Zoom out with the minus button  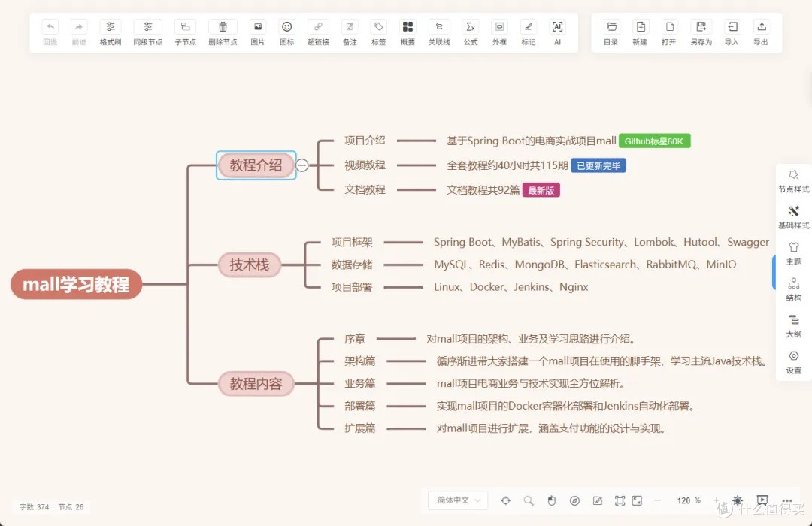pos(658,500)
